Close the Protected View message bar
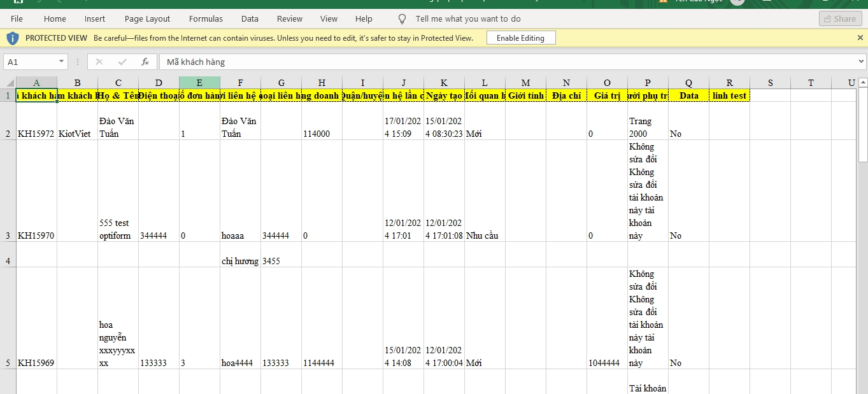Viewport: 868px width, 394px height. [x=860, y=38]
